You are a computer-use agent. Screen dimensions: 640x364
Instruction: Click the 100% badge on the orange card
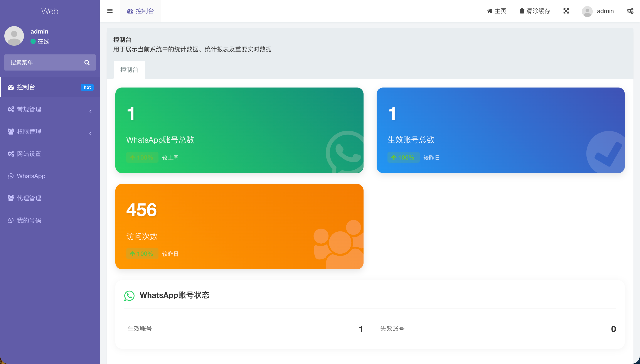(x=142, y=254)
